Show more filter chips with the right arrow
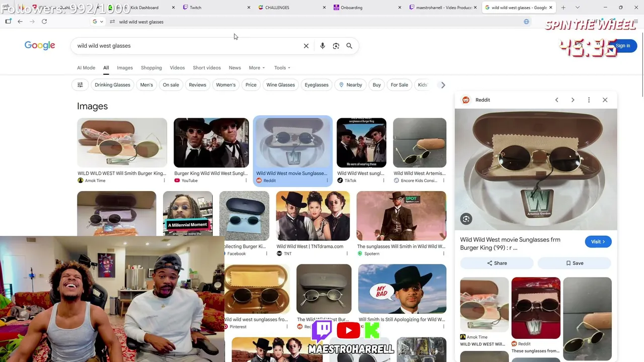The width and height of the screenshot is (644, 362). tap(443, 85)
